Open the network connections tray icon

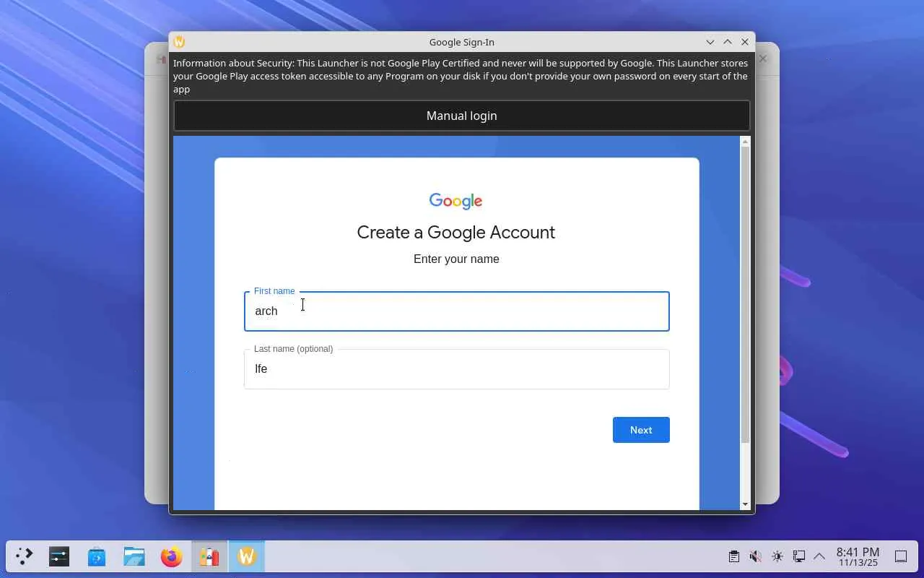798,556
